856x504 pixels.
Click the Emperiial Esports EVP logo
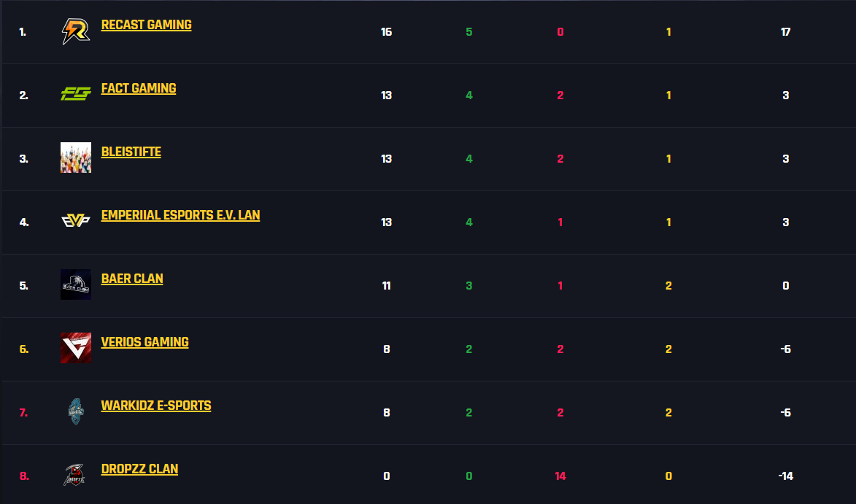[x=76, y=221]
